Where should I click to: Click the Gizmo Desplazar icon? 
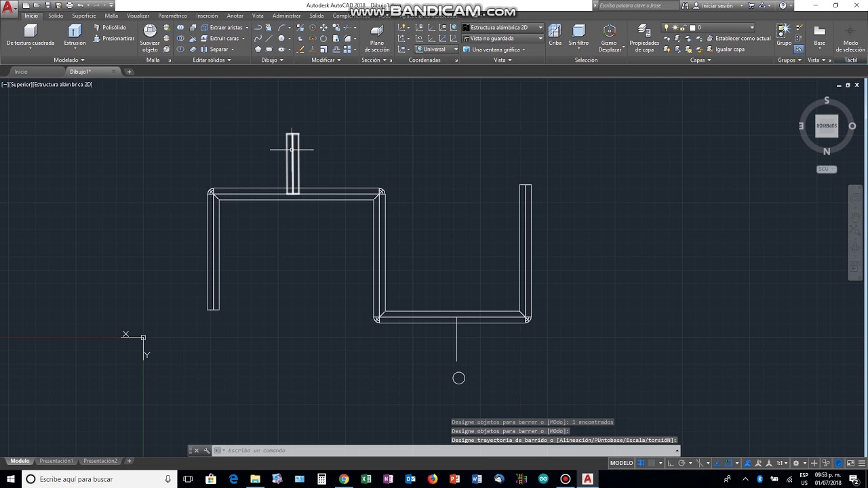(609, 30)
